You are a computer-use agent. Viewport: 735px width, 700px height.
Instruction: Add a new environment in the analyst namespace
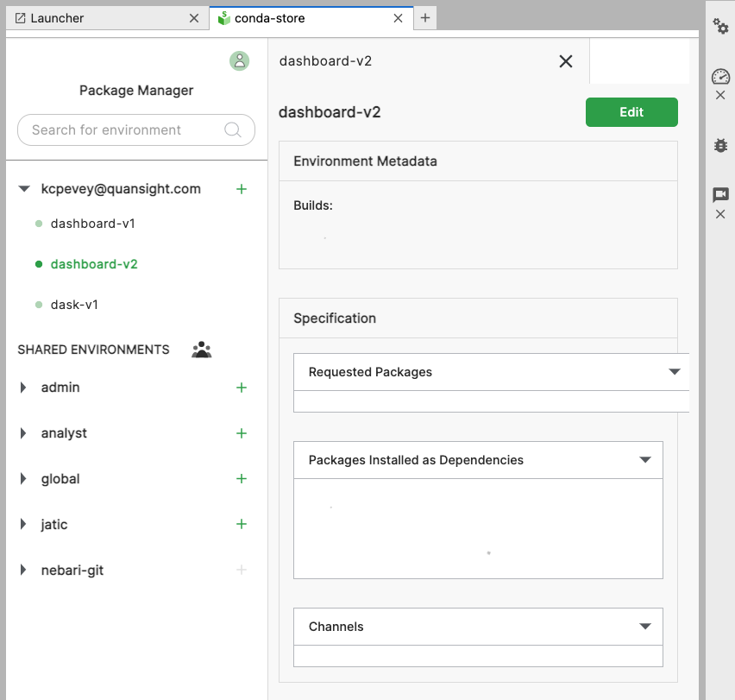[x=241, y=432]
